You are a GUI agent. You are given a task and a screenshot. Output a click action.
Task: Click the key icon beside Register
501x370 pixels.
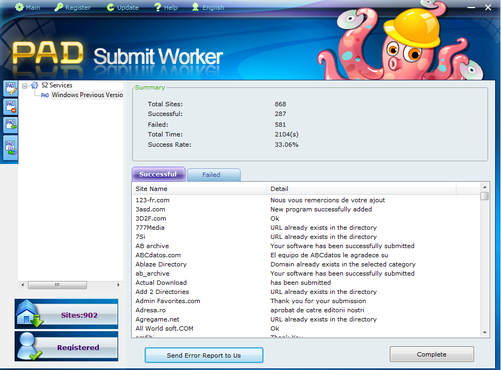pos(58,7)
